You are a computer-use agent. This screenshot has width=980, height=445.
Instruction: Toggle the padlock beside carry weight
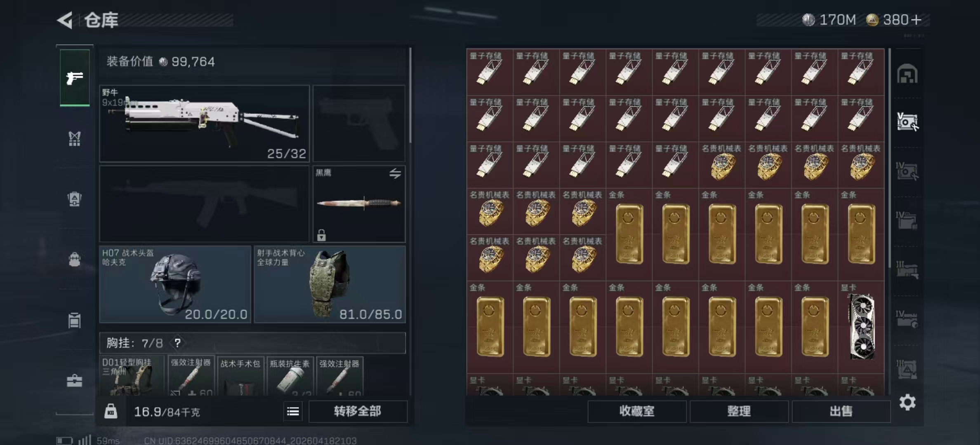click(111, 411)
